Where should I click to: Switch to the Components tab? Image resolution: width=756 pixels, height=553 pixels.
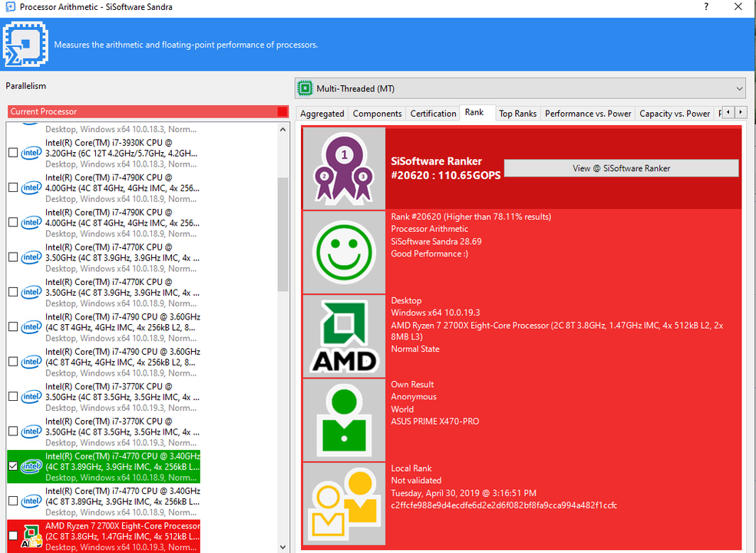377,114
